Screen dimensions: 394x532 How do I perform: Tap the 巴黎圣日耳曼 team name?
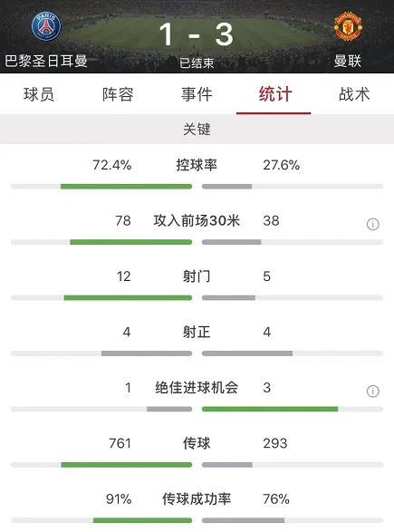(46, 61)
